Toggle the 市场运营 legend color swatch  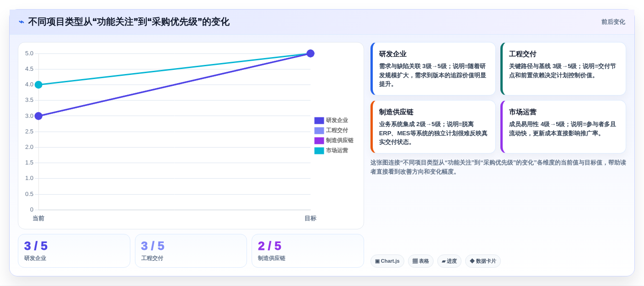coord(319,151)
